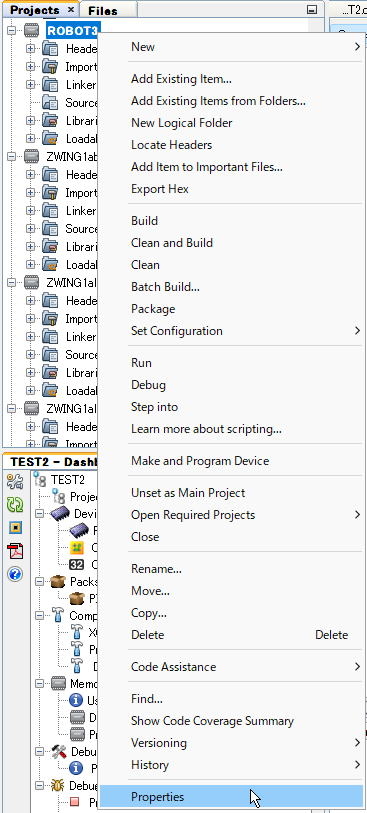Viewport: 367px width, 813px height.
Task: Click the blue help icon in dashboard sidebar
Action: coord(15,574)
